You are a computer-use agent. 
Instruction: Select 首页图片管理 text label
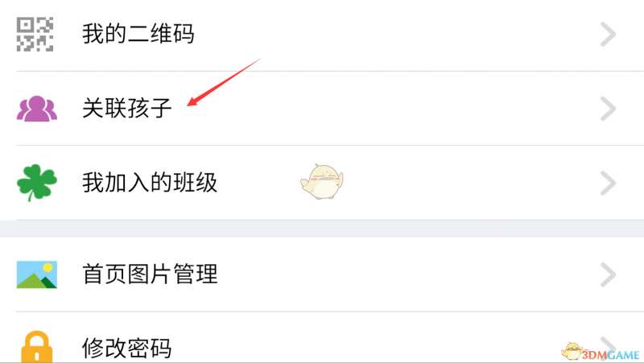click(150, 274)
